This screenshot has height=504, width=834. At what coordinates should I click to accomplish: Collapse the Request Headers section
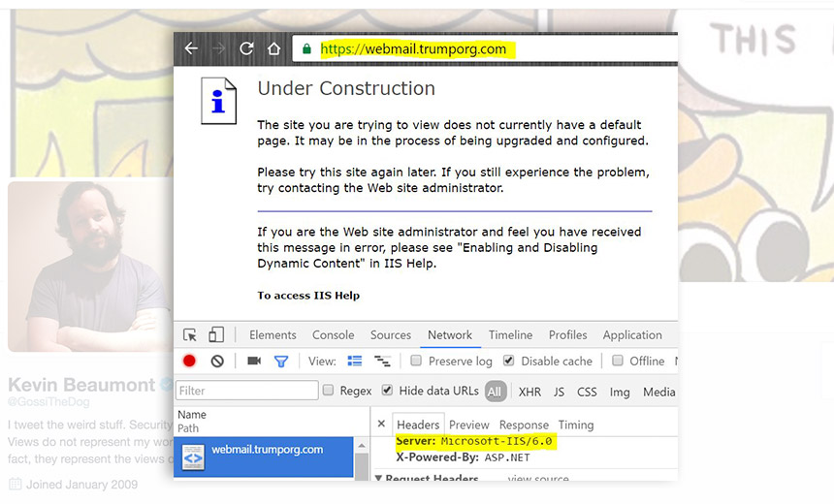379,478
